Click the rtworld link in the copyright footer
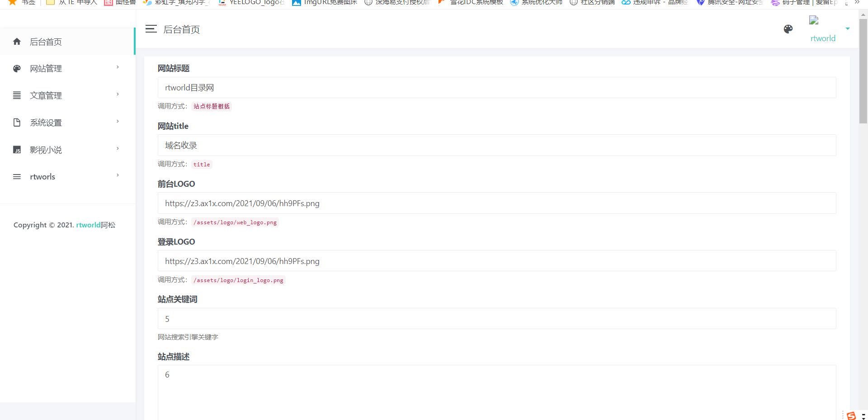This screenshot has height=420, width=868. pos(88,225)
